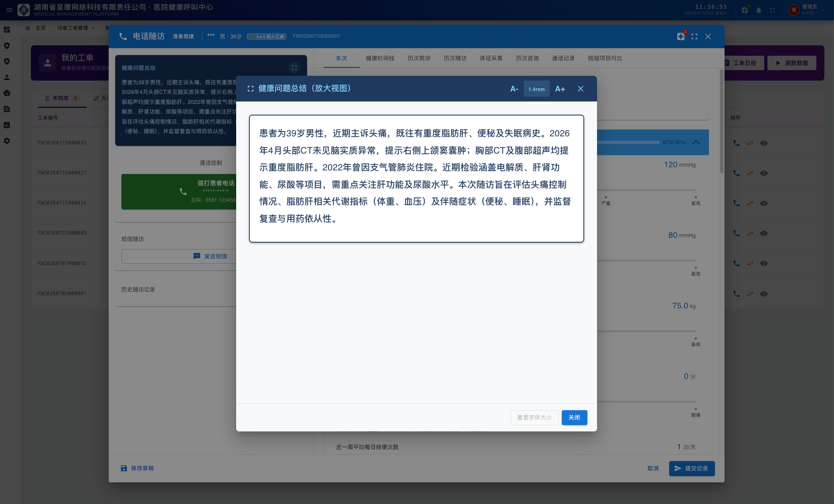Click the dialog vertical scrollbar
834x504 pixels.
click(x=721, y=121)
